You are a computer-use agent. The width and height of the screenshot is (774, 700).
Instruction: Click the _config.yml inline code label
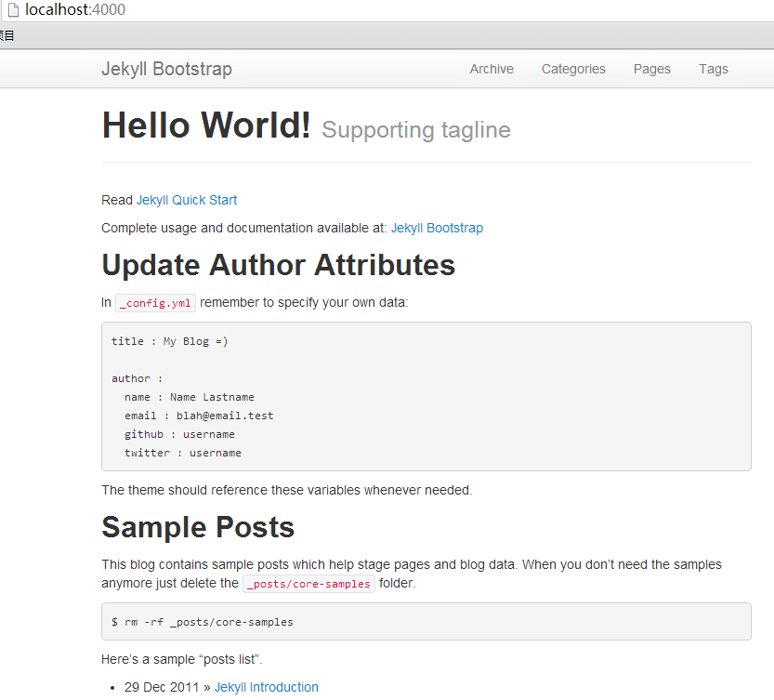tap(155, 303)
